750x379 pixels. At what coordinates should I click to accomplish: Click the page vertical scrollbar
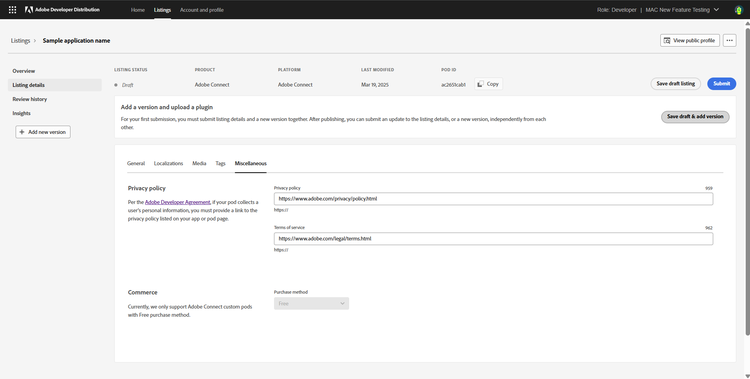pyautogui.click(x=747, y=182)
